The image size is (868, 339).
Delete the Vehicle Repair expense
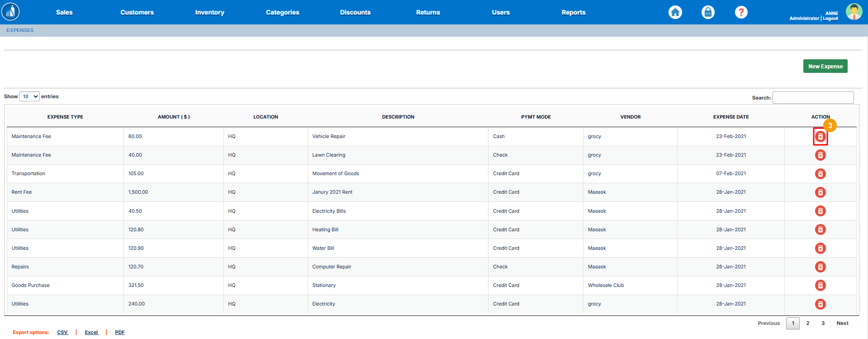[x=820, y=137]
